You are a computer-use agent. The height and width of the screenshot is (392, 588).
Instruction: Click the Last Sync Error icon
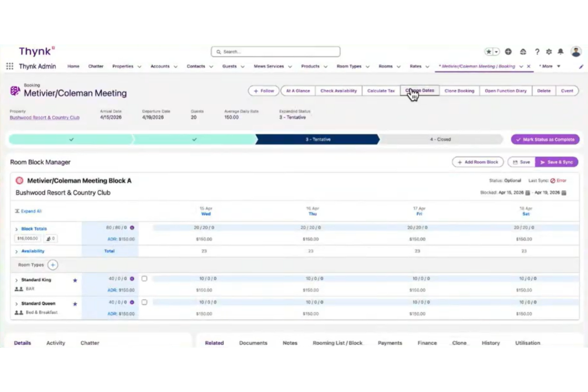(x=553, y=181)
